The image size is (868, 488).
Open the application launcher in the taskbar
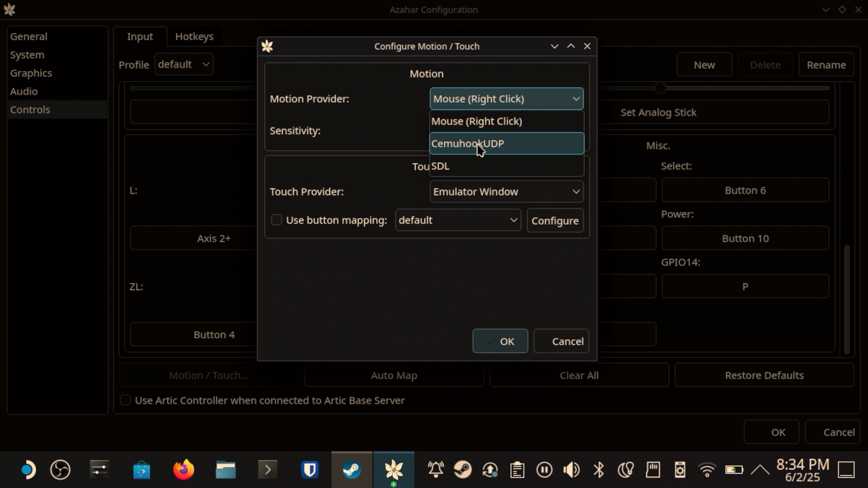pyautogui.click(x=28, y=470)
